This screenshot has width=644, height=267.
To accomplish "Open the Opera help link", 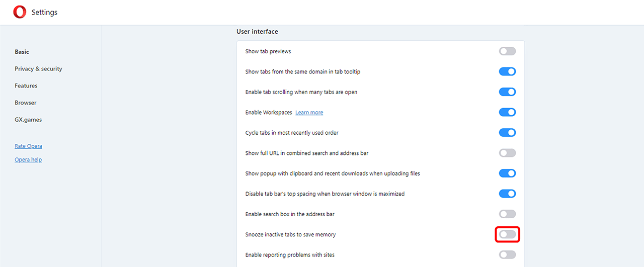I will tap(28, 160).
